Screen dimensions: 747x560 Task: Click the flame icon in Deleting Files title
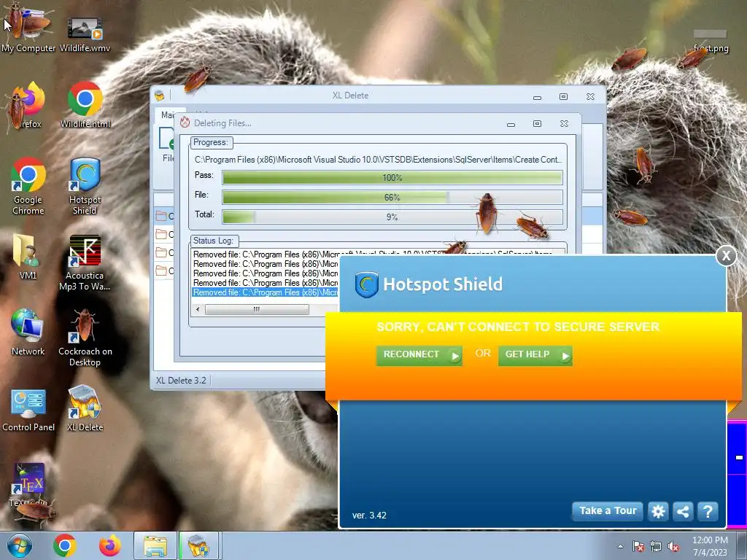[x=185, y=122]
